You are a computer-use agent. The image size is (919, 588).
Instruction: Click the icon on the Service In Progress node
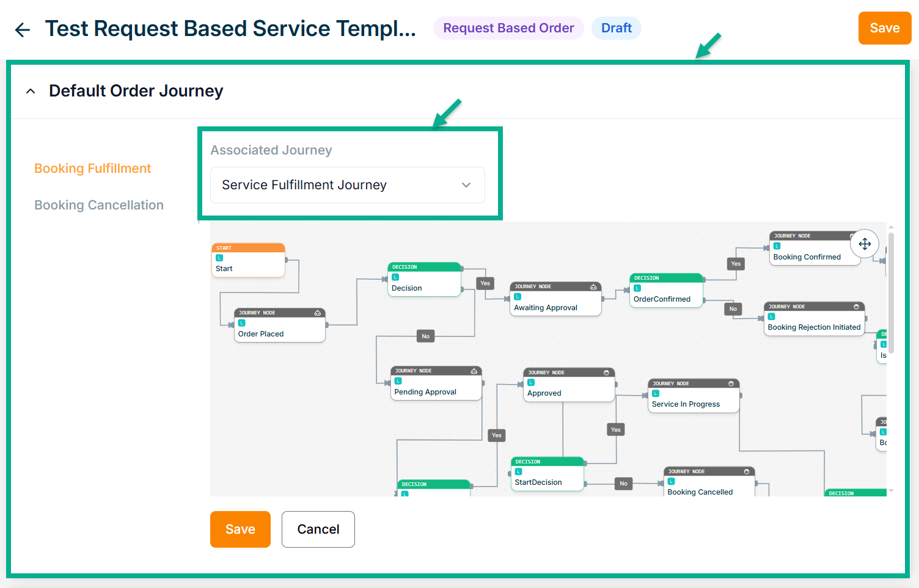[x=731, y=383]
